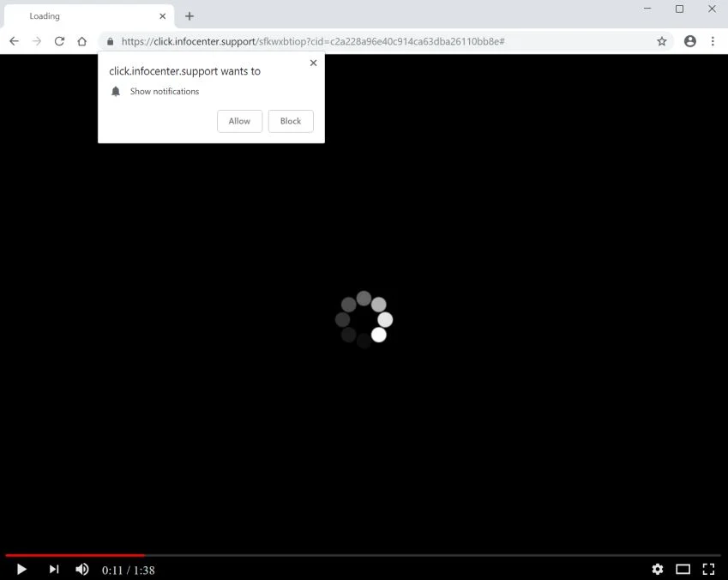
Task: Maximize the browser window
Action: (x=679, y=9)
